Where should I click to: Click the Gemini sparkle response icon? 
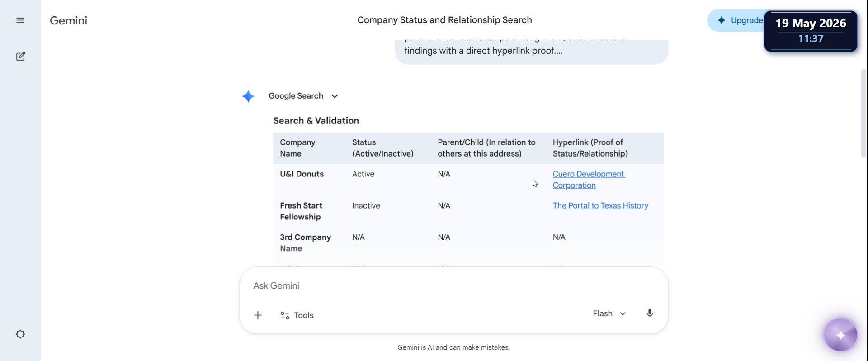pyautogui.click(x=248, y=96)
